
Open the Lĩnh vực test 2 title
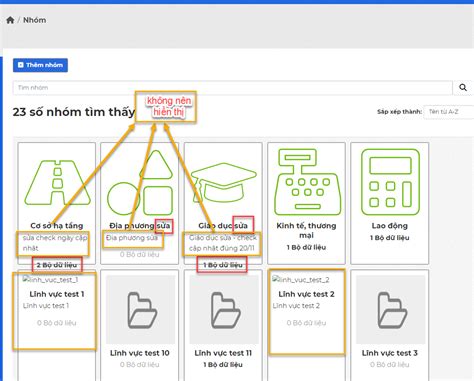coord(306,294)
